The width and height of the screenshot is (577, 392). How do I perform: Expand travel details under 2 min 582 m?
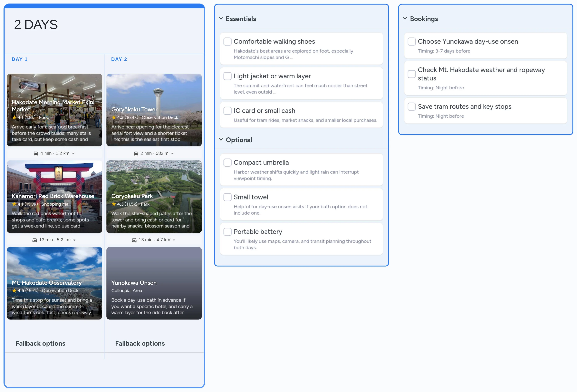click(173, 153)
